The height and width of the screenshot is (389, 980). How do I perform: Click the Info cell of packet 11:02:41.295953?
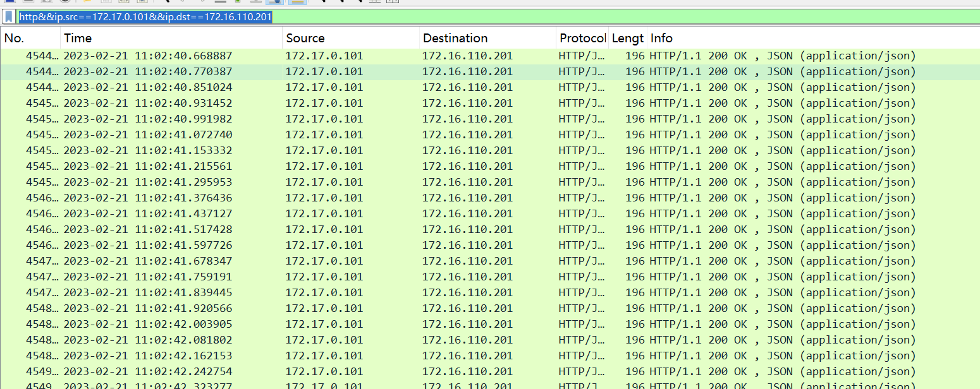[x=783, y=183]
